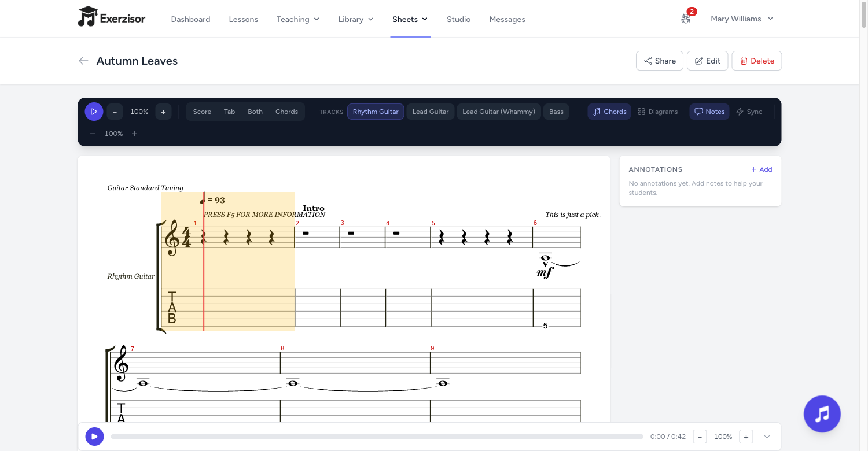Open the floating music note button

[822, 414]
